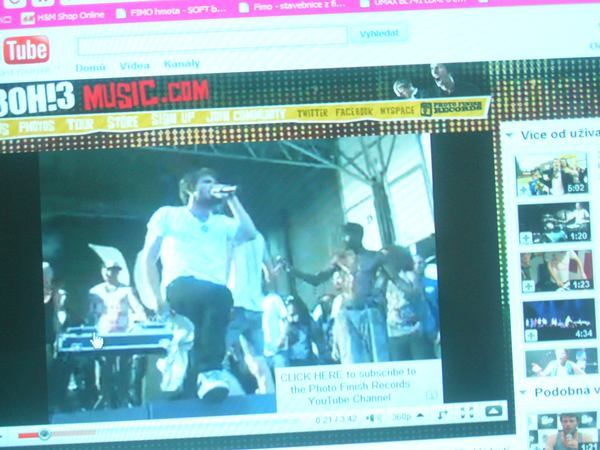Open the Fimo - stavebnice bookmark

pos(293,6)
